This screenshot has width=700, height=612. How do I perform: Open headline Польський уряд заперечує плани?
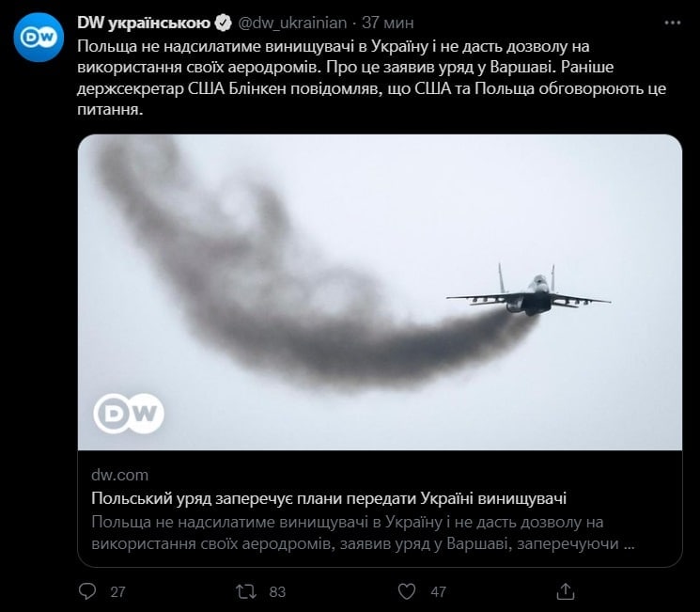(x=329, y=498)
